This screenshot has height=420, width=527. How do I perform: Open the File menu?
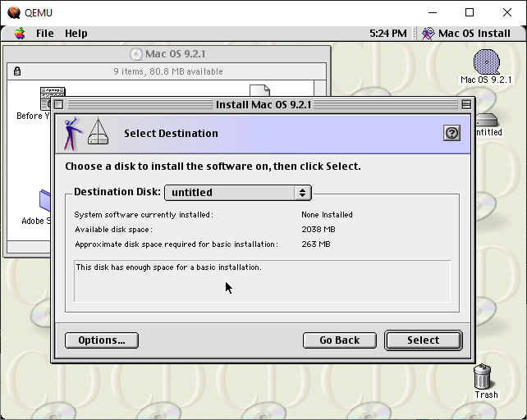pyautogui.click(x=44, y=34)
